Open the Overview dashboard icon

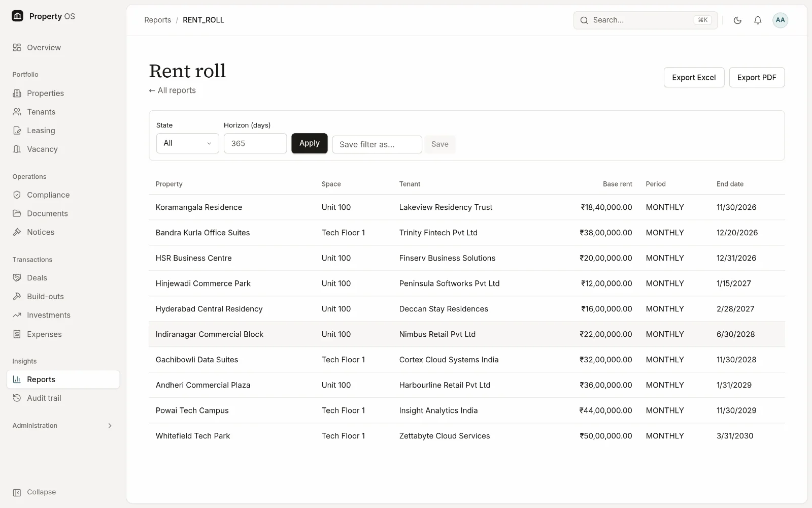coord(17,47)
